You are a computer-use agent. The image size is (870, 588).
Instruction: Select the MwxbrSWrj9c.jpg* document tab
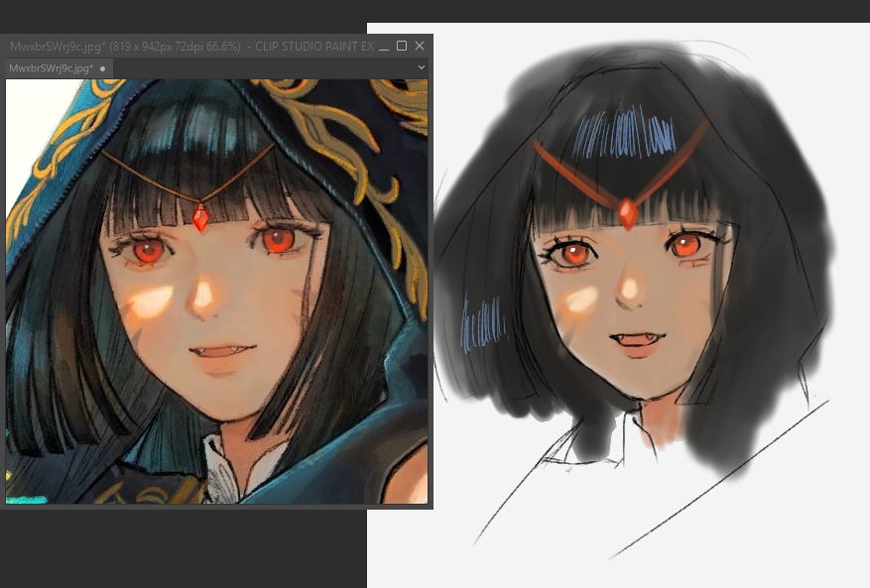click(x=59, y=68)
